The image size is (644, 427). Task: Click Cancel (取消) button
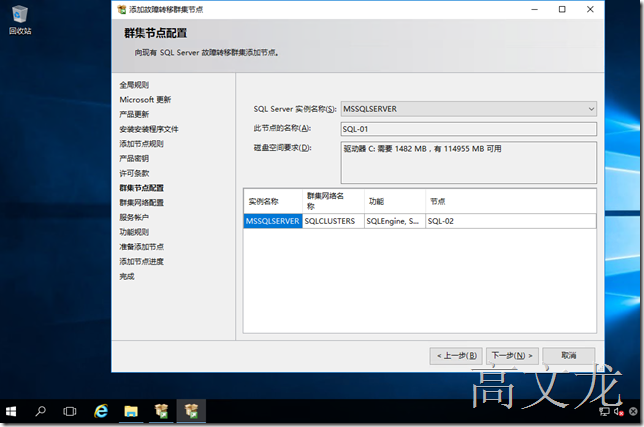pos(569,356)
